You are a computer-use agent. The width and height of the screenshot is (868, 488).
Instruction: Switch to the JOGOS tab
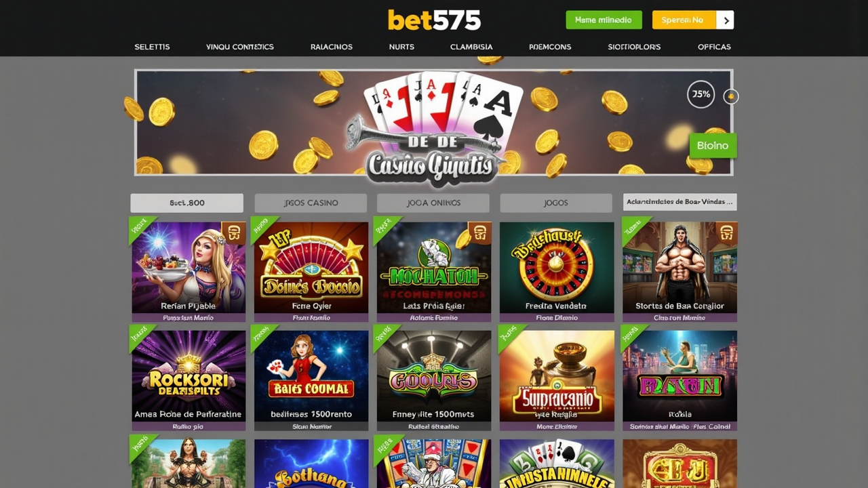tap(556, 203)
